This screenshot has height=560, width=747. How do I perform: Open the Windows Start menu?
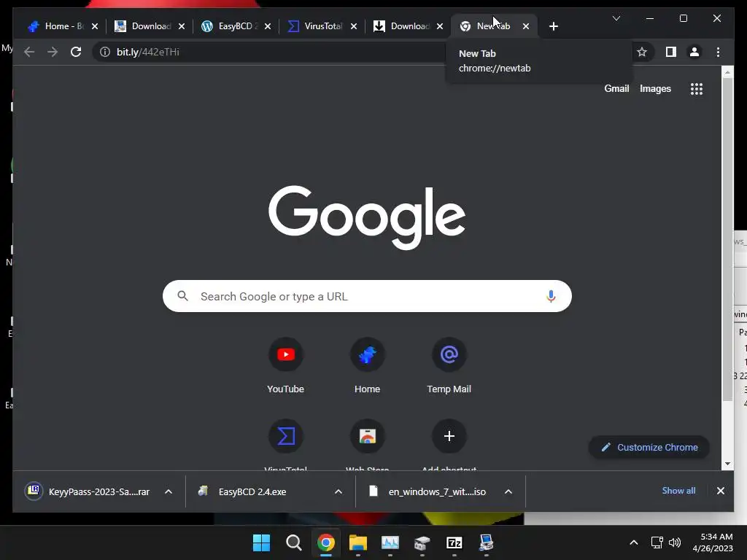(261, 542)
